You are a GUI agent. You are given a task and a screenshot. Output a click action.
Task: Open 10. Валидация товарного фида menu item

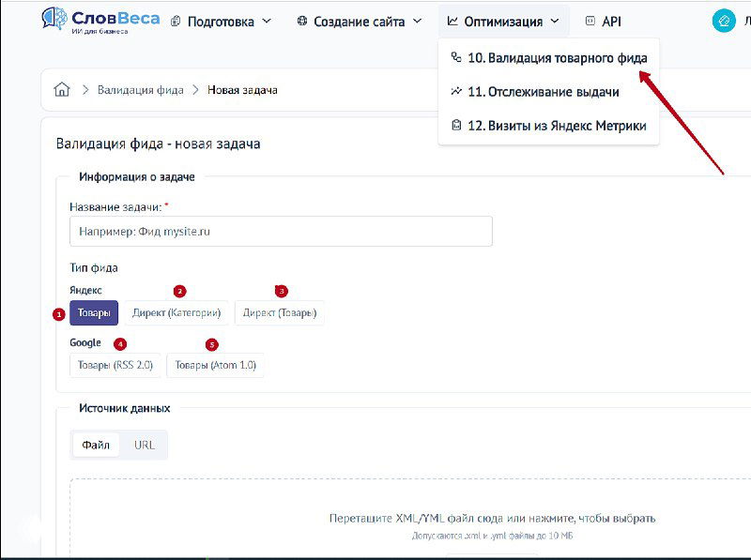click(x=557, y=58)
